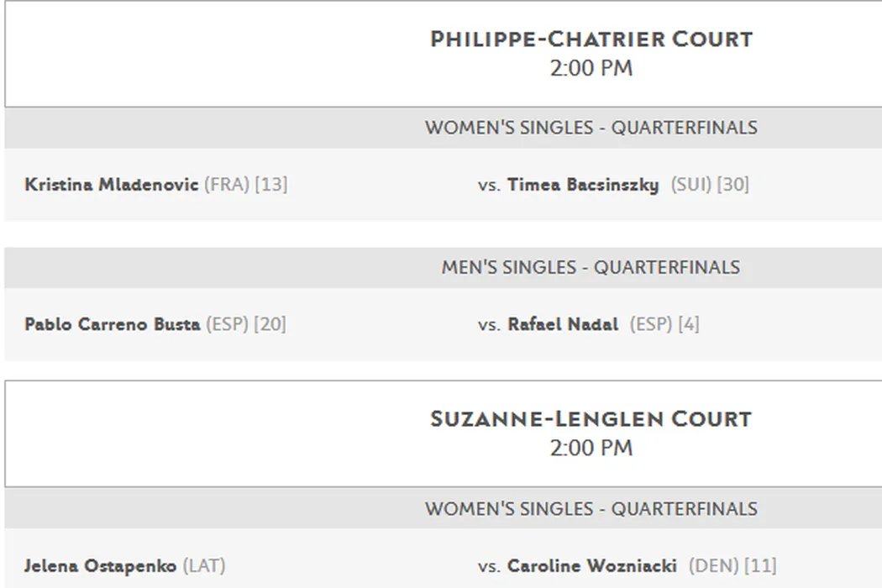Open Pablo Carreno Busta's profile
The height and width of the screenshot is (588, 882).
[x=113, y=324]
